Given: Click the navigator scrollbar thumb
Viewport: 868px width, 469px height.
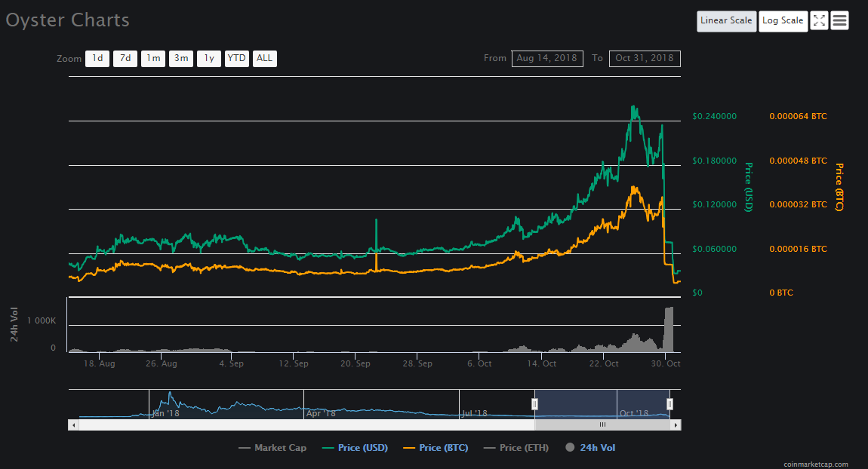Looking at the screenshot, I should 602,425.
